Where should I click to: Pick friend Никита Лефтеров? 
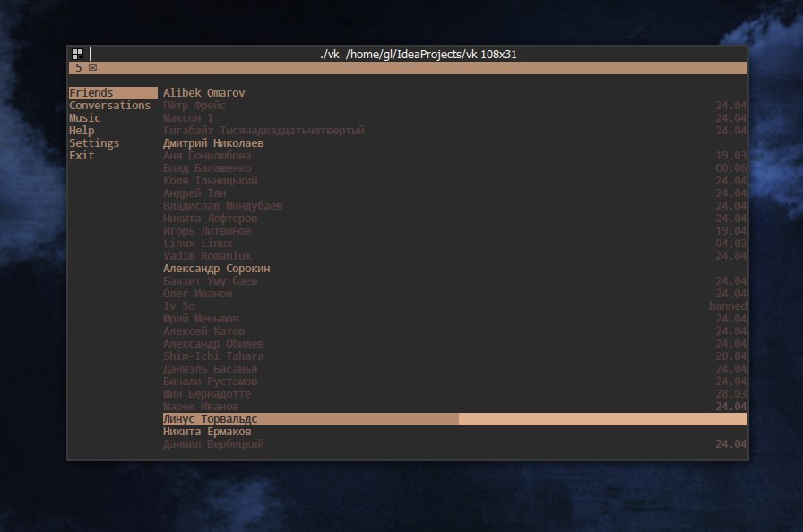210,218
